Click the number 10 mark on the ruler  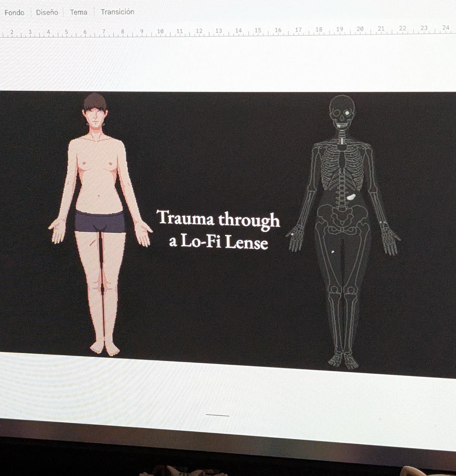coord(160,31)
